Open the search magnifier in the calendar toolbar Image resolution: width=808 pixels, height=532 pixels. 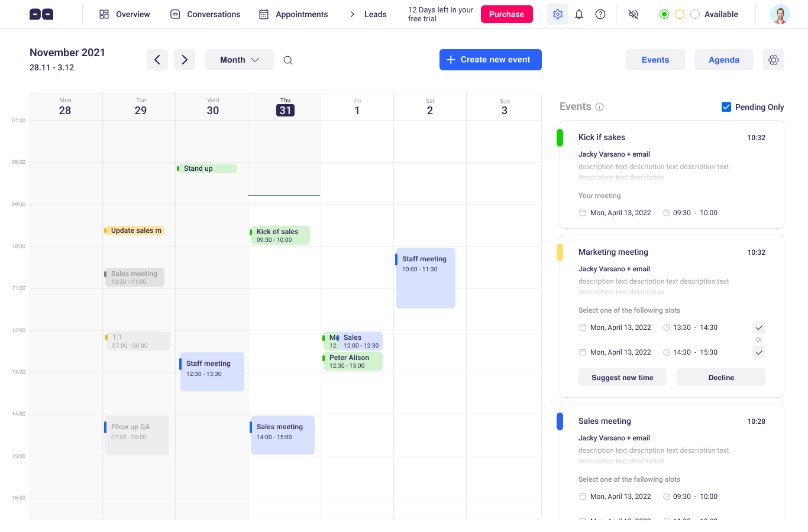coord(288,60)
